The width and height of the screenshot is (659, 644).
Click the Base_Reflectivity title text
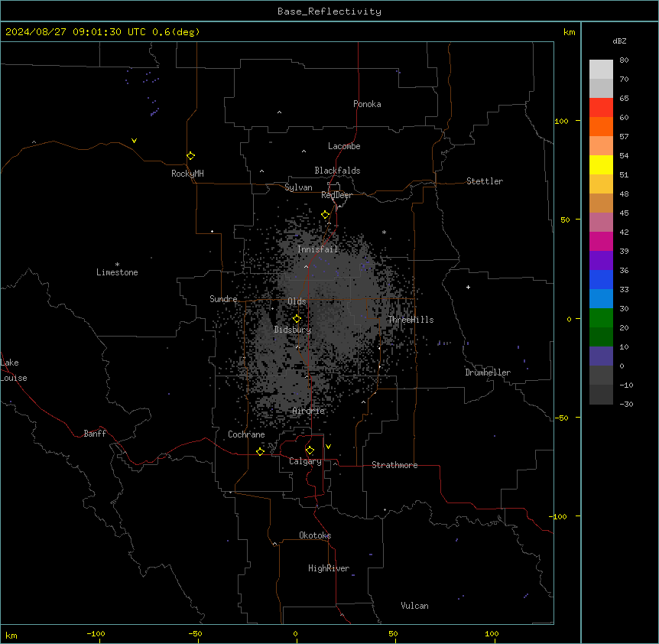tap(329, 11)
